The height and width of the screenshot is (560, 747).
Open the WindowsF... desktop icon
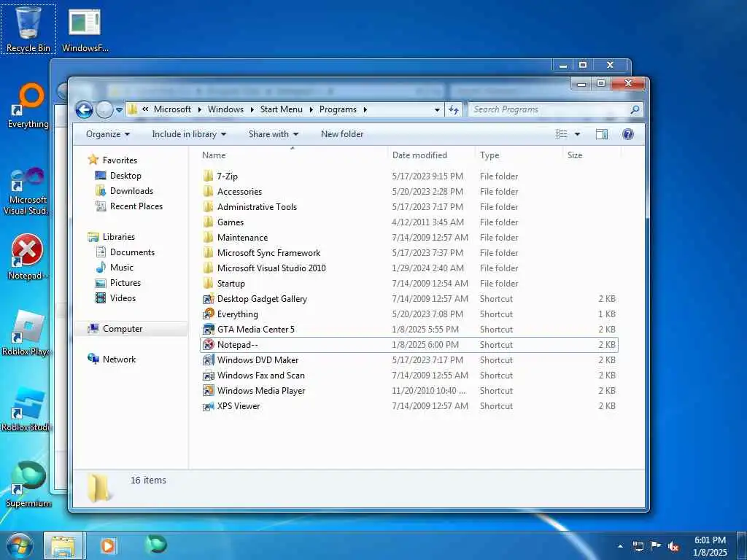[x=85, y=29]
